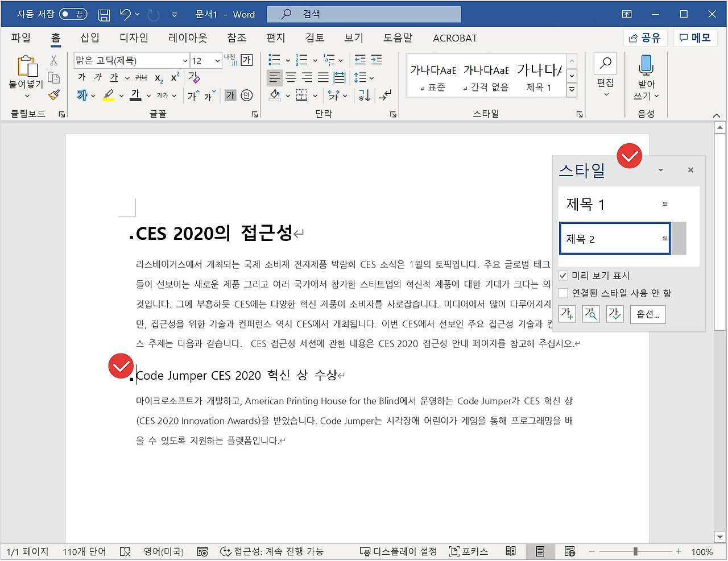Increase the paragraph indent

[x=377, y=60]
